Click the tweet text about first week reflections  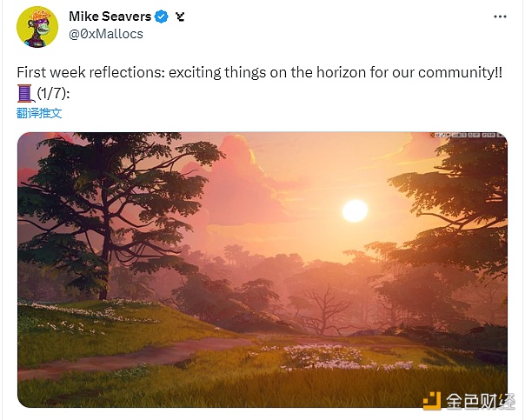pos(260,72)
